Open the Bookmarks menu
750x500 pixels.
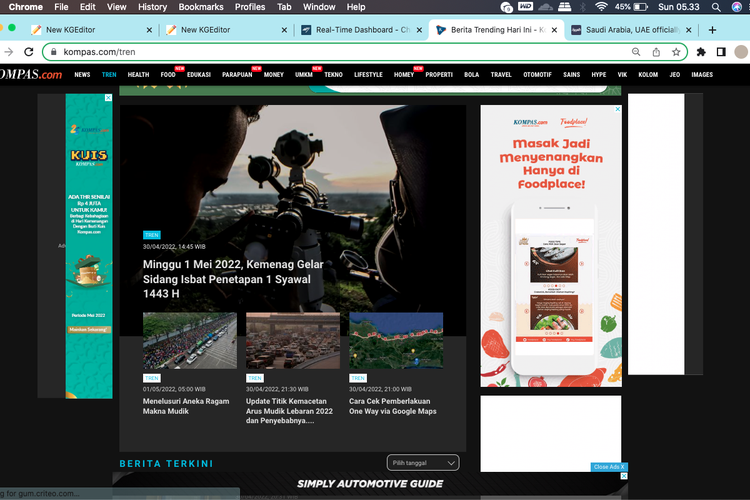(x=201, y=7)
